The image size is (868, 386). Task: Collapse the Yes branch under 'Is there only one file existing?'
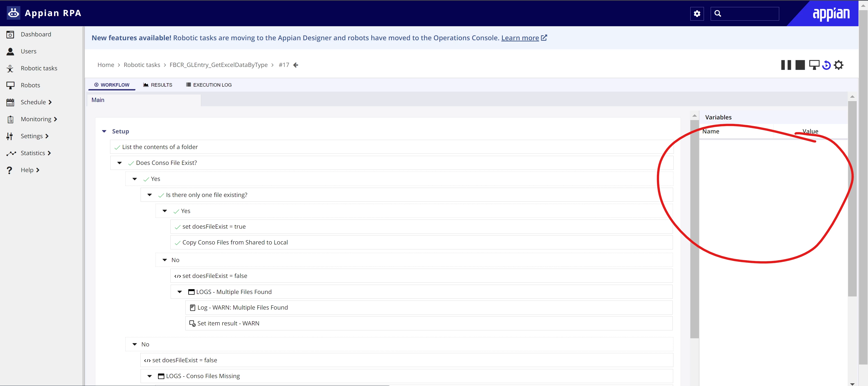(x=164, y=211)
